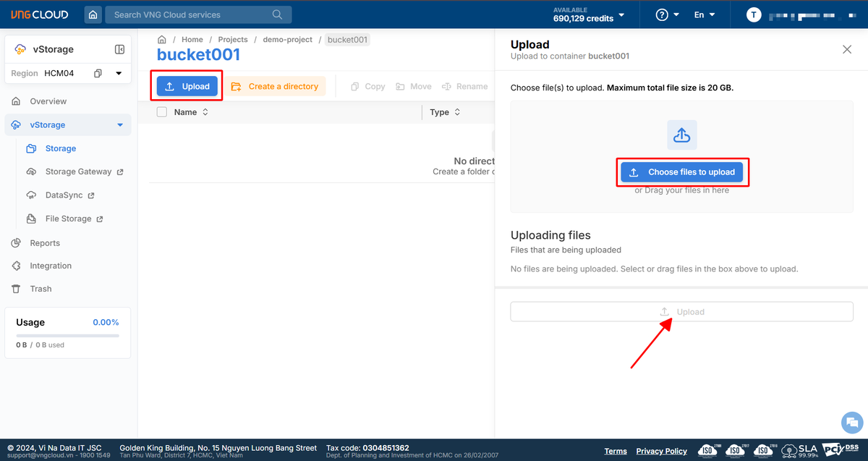868x461 pixels.
Task: Click the home icon in the top bar
Action: pyautogui.click(x=93, y=14)
